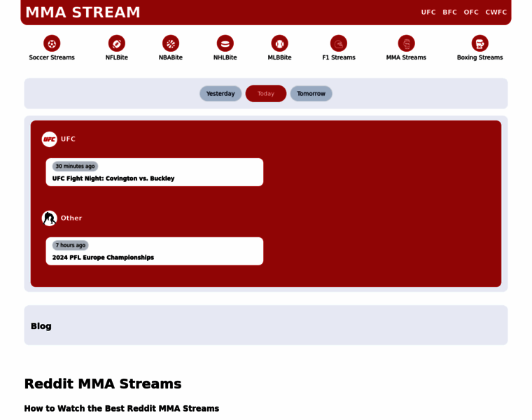Open CWFC in the header menu
This screenshot has height=420, width=532.
pos(496,12)
